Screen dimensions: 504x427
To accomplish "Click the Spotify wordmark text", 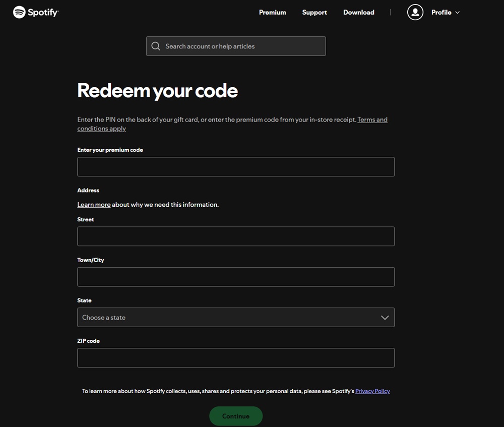I will point(43,13).
